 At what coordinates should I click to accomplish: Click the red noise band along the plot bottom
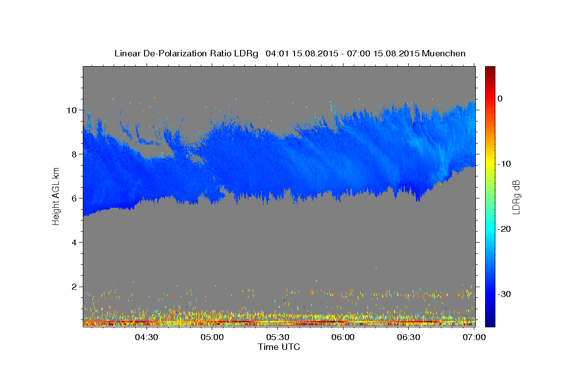tap(279, 324)
